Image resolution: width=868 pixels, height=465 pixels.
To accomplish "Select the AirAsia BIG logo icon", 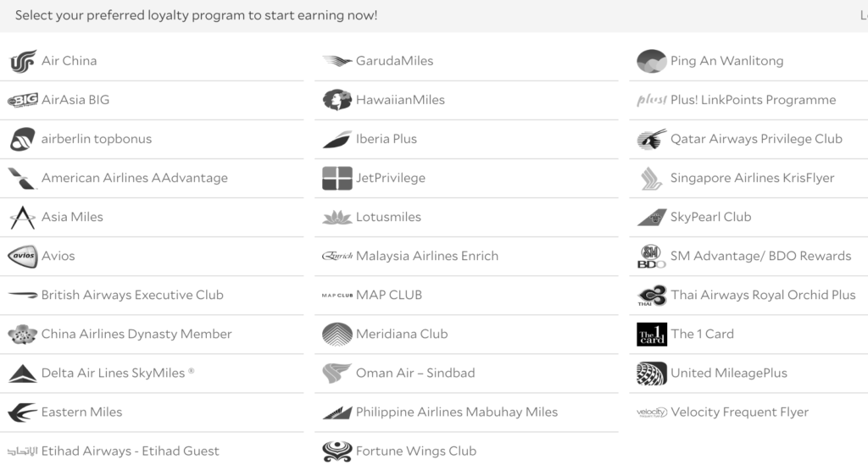I will click(23, 100).
